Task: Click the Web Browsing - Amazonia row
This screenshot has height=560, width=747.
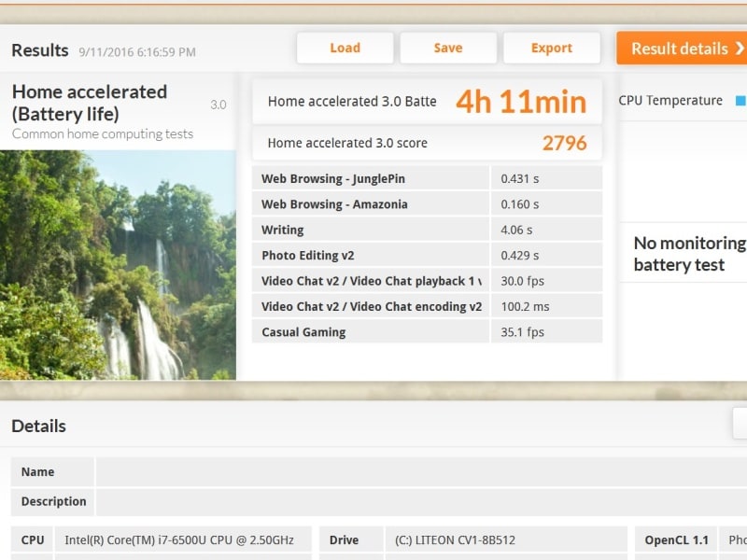Action: 427,204
